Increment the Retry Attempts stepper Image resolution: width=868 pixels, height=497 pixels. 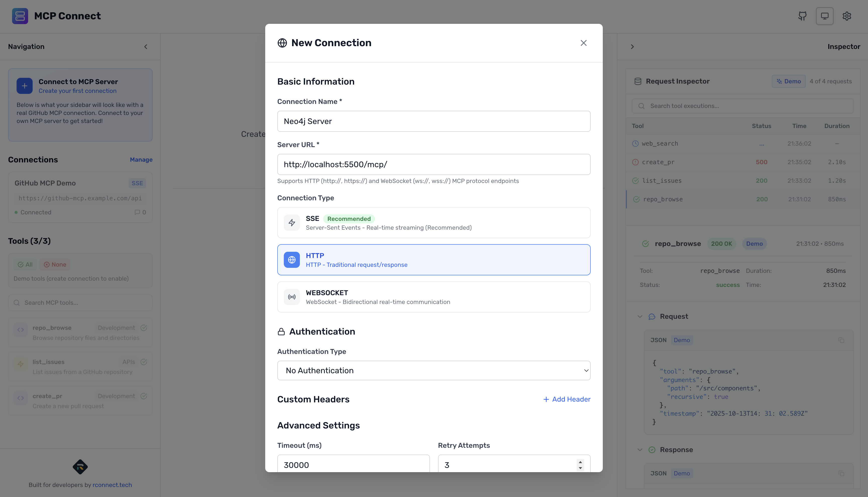click(x=580, y=462)
